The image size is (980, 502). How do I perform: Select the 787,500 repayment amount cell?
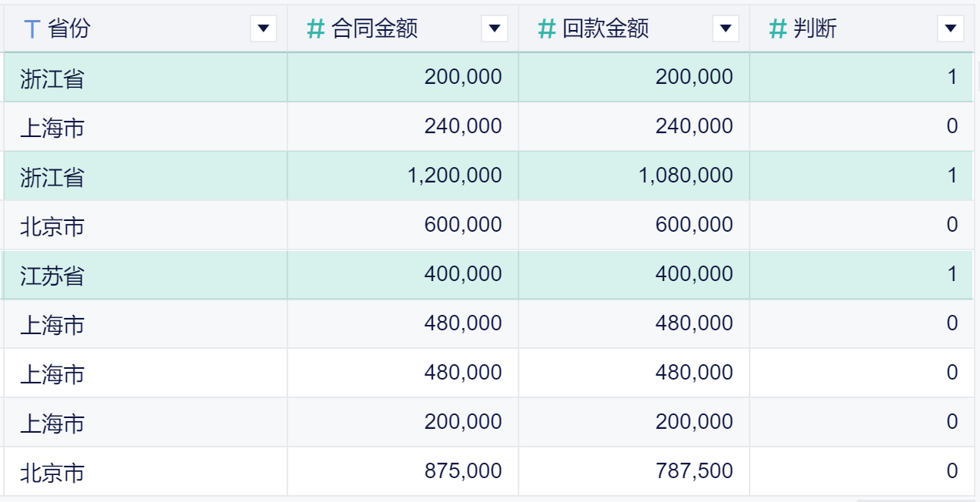[694, 471]
